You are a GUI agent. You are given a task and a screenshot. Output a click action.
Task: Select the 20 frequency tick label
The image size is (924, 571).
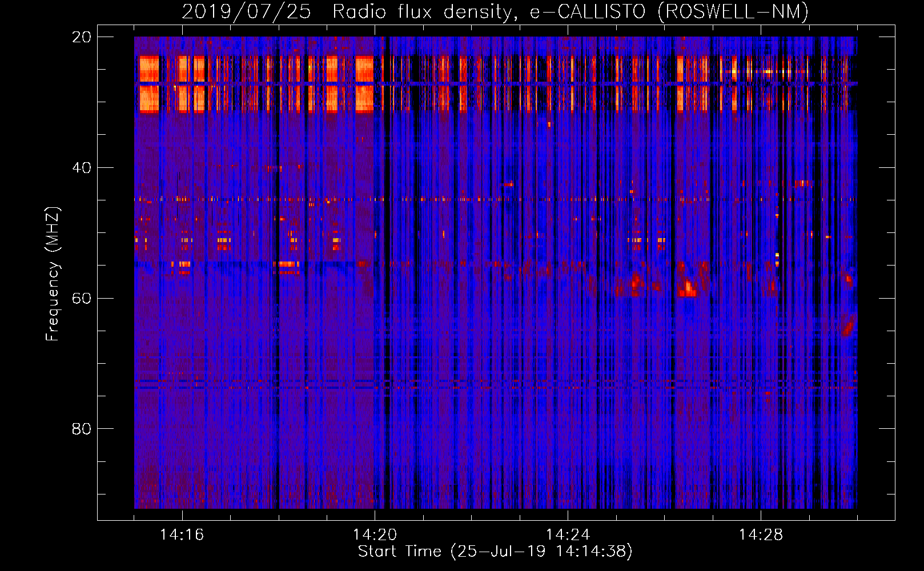click(x=82, y=37)
